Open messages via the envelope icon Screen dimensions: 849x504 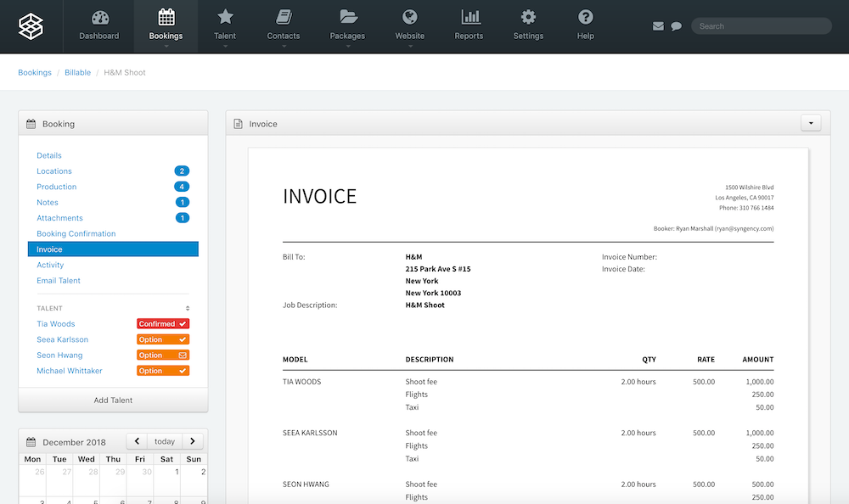(x=659, y=26)
